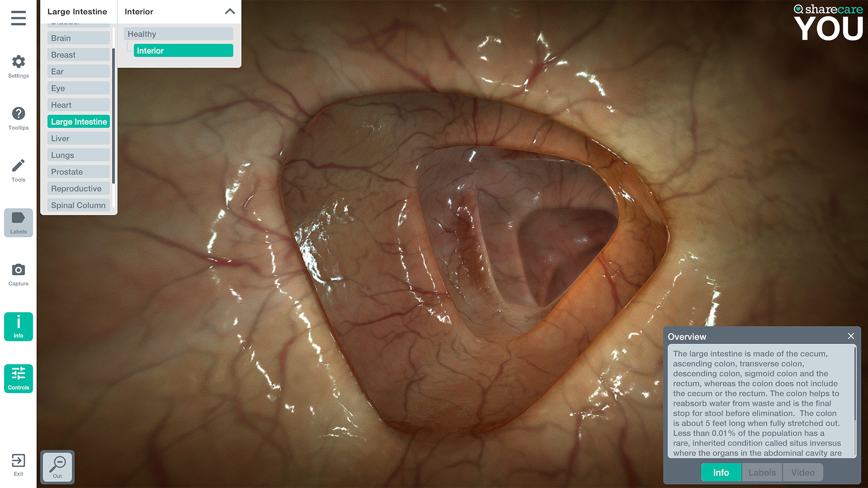Zoom out using the magnifier button

pos(57,466)
